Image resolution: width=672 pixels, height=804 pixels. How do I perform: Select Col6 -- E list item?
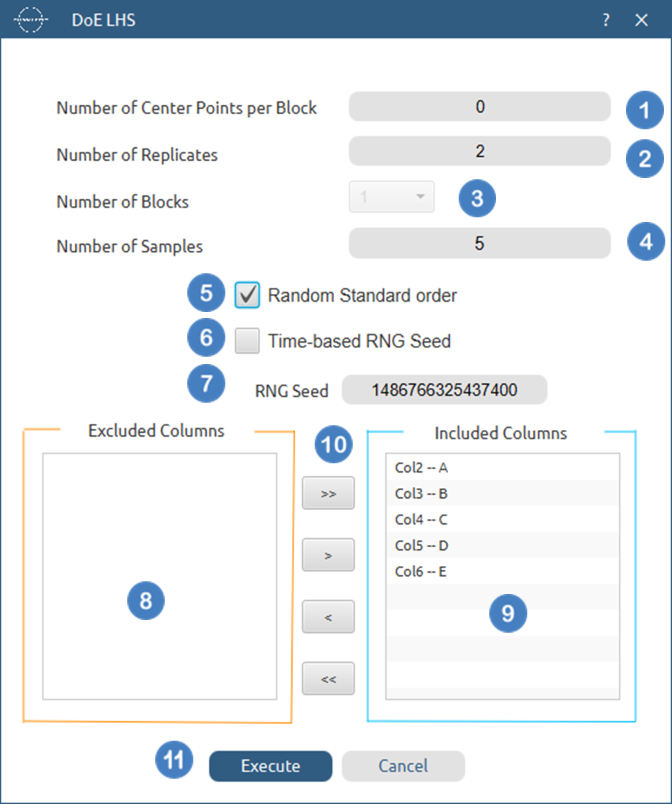421,572
